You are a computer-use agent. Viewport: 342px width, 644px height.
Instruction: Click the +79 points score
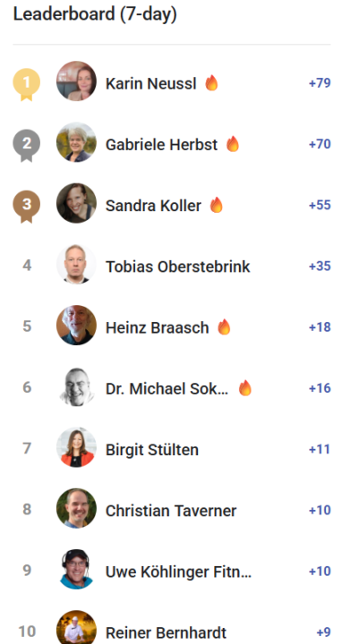click(x=320, y=83)
